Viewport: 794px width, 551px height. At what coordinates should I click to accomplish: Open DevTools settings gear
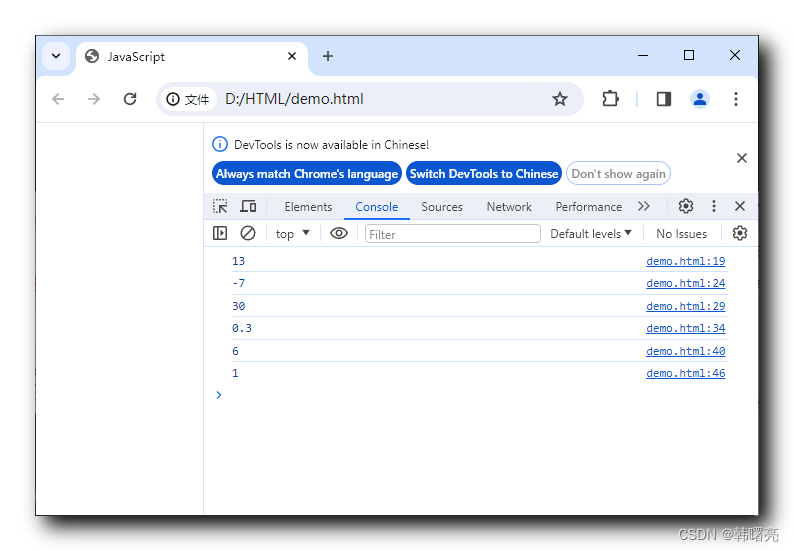(x=686, y=206)
